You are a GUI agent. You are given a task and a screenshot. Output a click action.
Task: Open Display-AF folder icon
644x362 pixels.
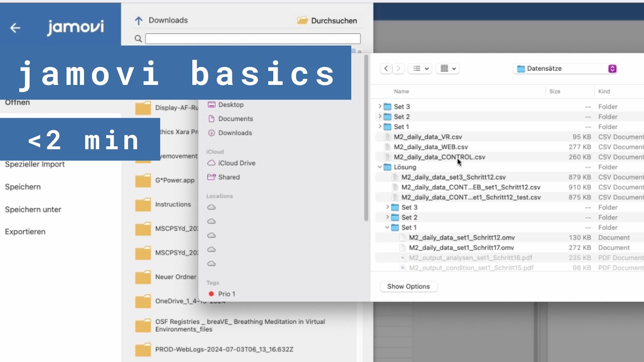[x=143, y=108]
